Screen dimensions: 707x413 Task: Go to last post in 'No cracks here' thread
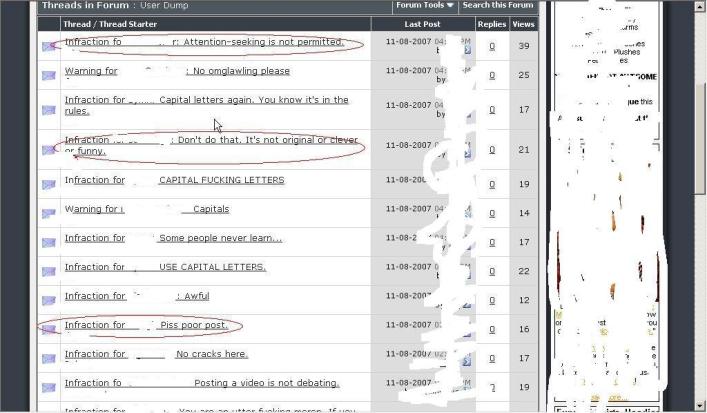click(467, 361)
